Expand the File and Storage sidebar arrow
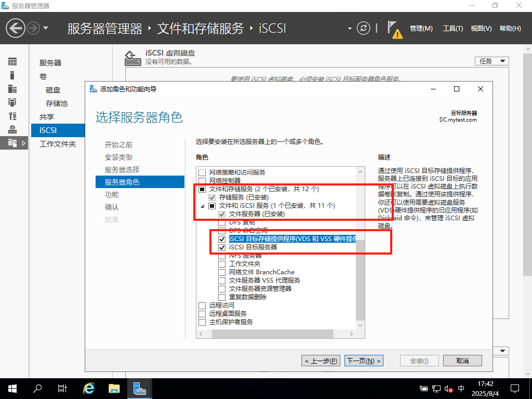This screenshot has width=532, height=399. tap(24, 143)
